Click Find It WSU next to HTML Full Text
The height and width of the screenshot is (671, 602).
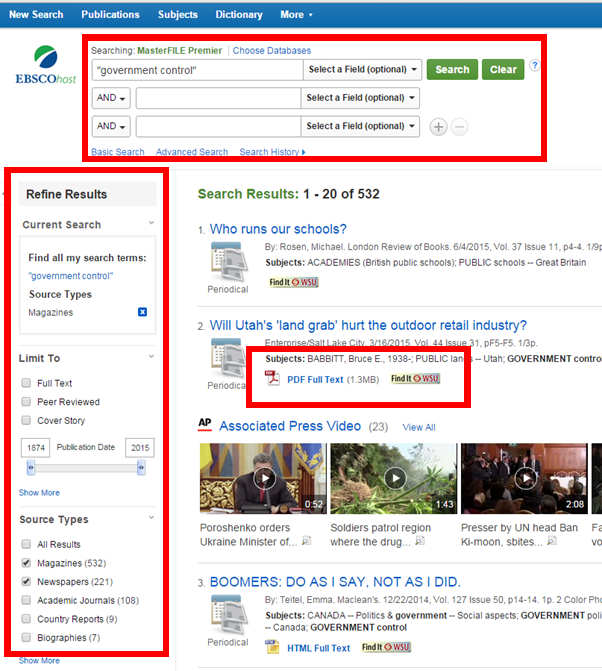tap(386, 647)
